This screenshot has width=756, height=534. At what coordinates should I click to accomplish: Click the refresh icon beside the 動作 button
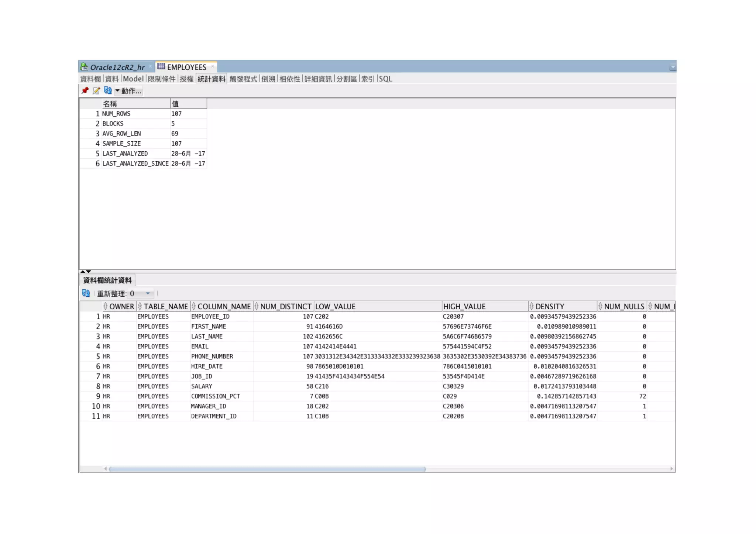pos(108,90)
